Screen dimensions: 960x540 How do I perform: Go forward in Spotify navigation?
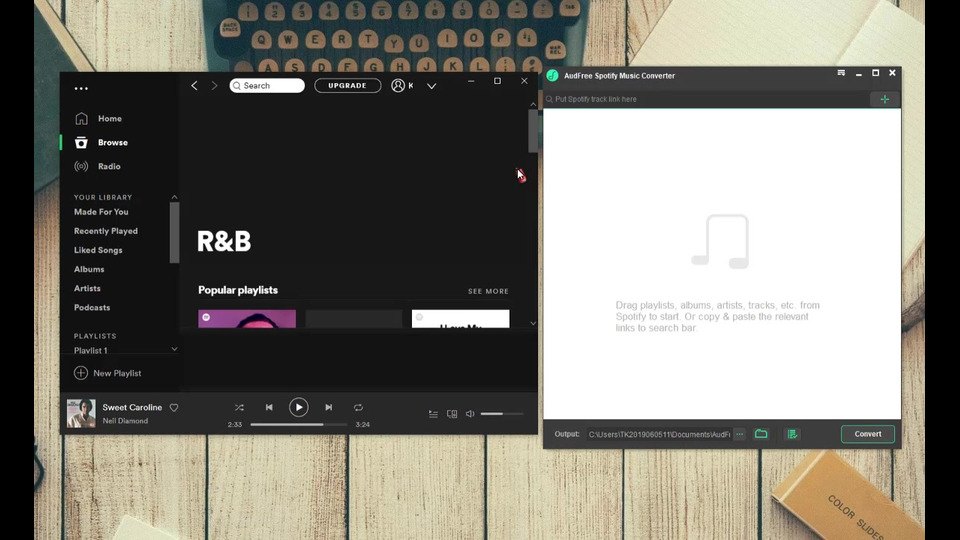tap(214, 86)
